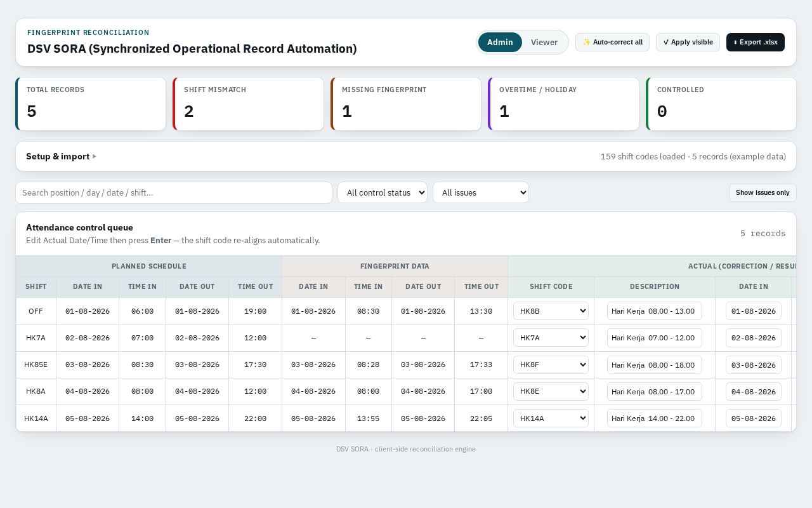Screen dimensions: 812x508
Task: Open the All issues filter dropdown
Action: pyautogui.click(x=481, y=192)
